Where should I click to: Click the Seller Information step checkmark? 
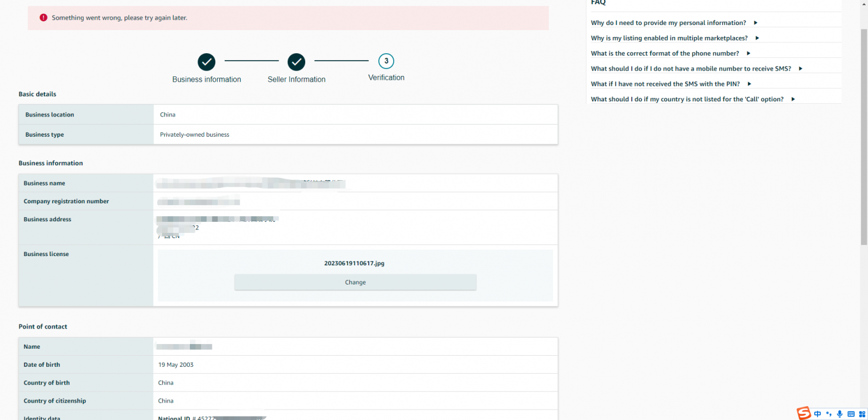[296, 61]
